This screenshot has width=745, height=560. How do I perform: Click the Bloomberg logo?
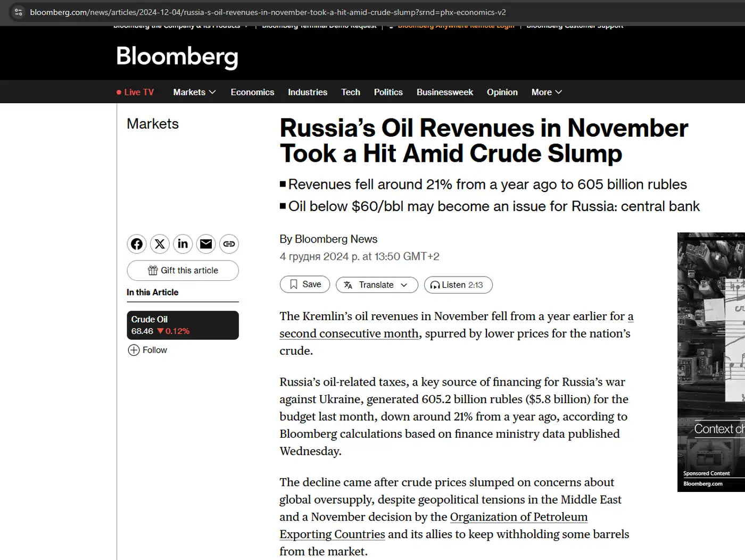[x=177, y=57]
